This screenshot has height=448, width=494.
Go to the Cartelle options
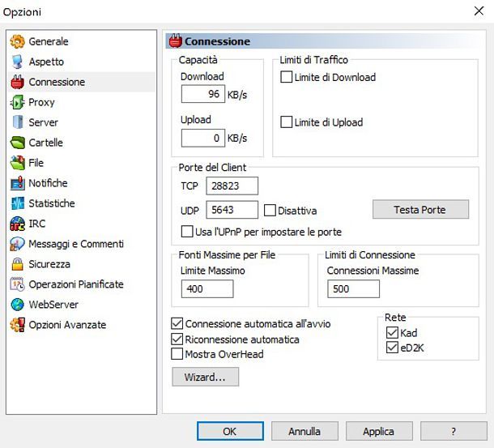point(81,143)
